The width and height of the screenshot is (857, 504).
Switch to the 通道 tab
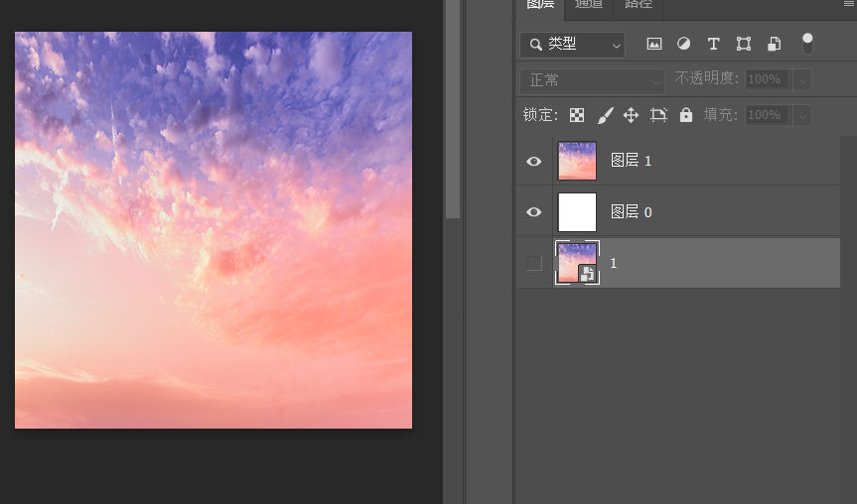(x=589, y=5)
